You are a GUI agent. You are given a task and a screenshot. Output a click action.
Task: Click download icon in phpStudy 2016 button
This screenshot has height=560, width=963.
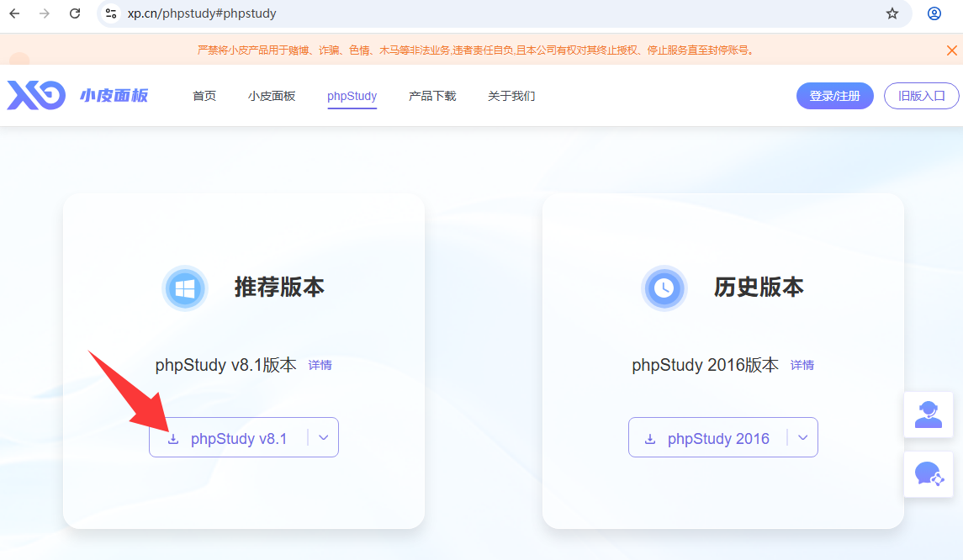[x=650, y=439]
